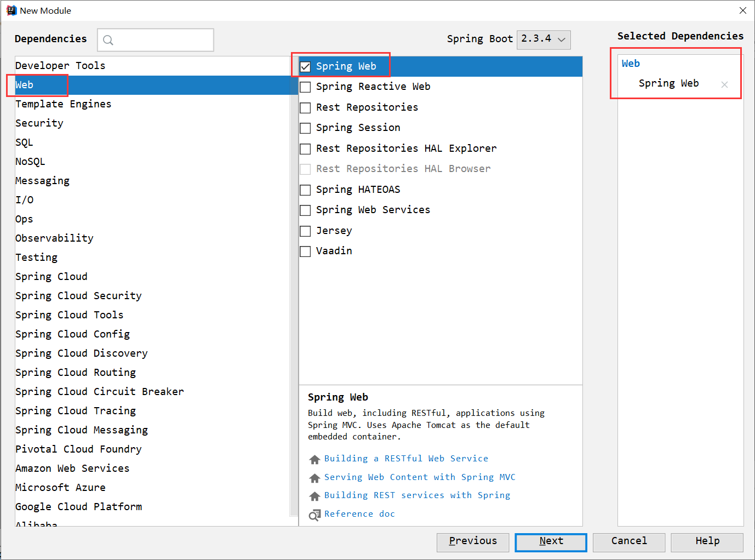Open Serving Web Content with Spring MVC
755x560 pixels.
point(420,477)
